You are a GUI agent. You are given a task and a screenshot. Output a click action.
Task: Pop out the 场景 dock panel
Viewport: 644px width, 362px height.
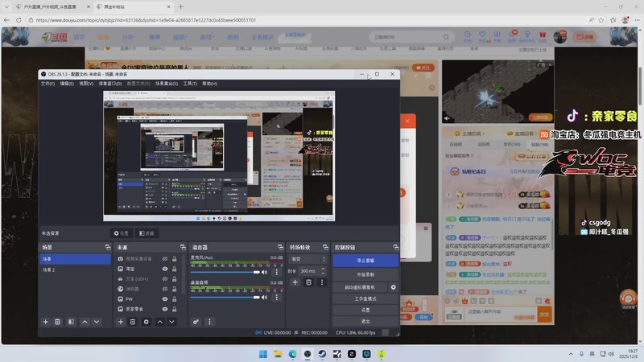click(108, 247)
